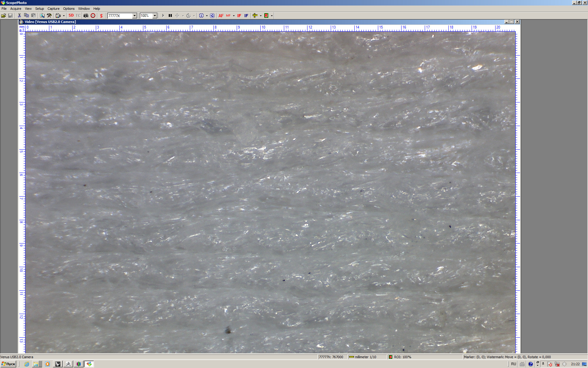Viewport: 588px width, 368px height.
Task: Expand the MF focus dropdown arrow
Action: pos(234,16)
